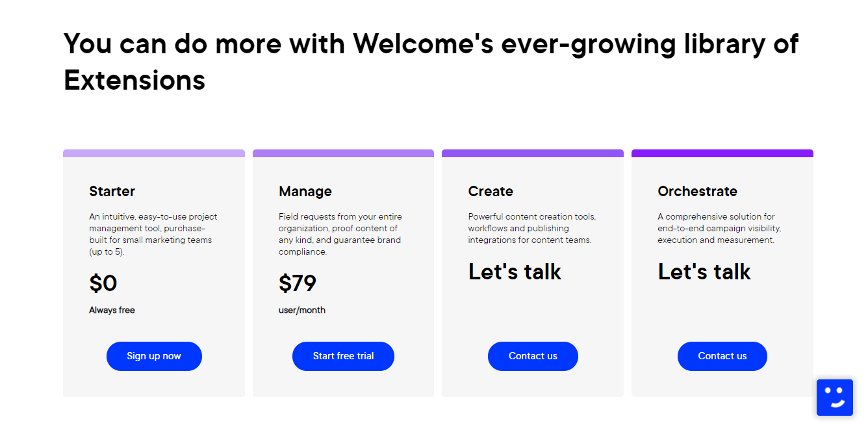This screenshot has width=868, height=432.
Task: Click the Start free trial button
Action: click(343, 356)
